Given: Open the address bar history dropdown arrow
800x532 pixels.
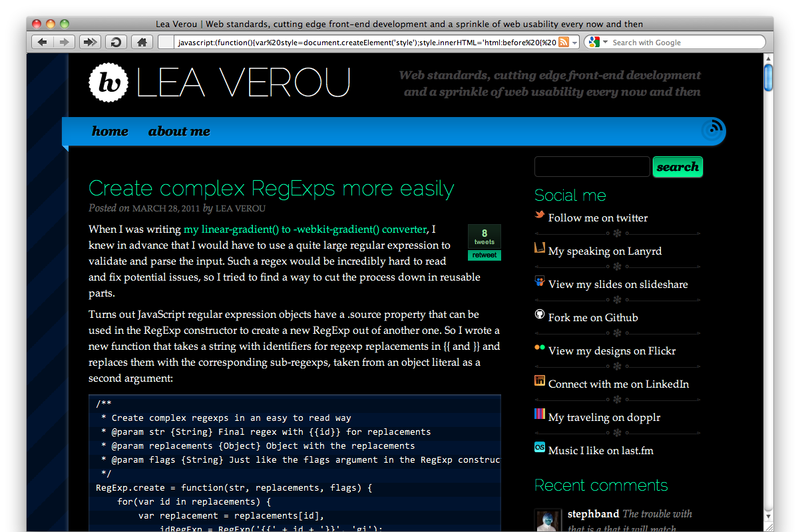Looking at the screenshot, I should point(575,43).
